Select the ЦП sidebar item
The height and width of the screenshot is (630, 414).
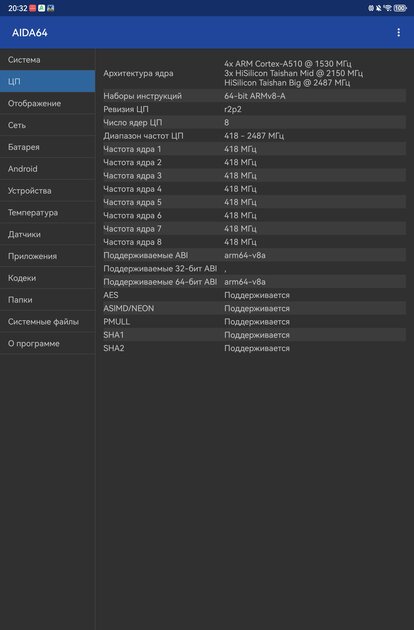pos(47,81)
